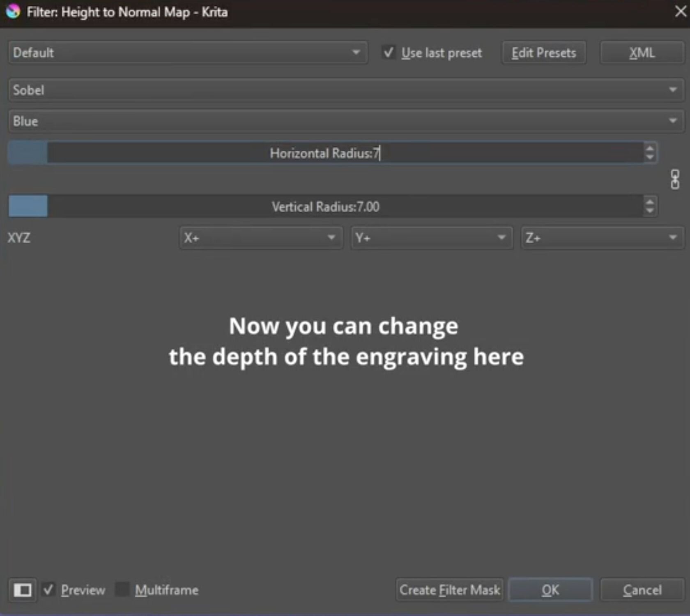690x616 pixels.
Task: Disable the Preview checkbox
Action: click(x=49, y=590)
